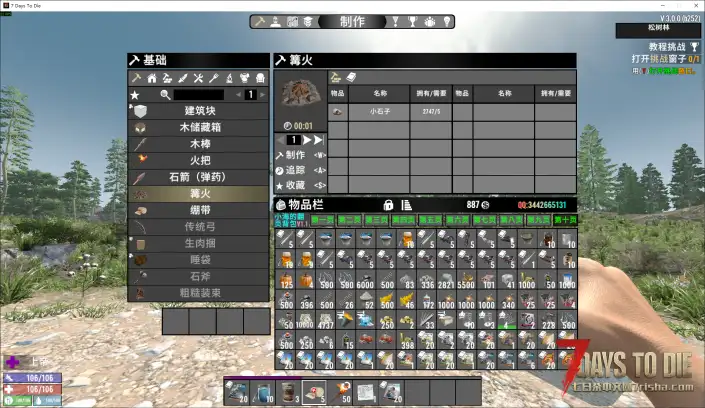The height and width of the screenshot is (408, 705).
Task: Click the magnifier search icon
Action: 165,95
